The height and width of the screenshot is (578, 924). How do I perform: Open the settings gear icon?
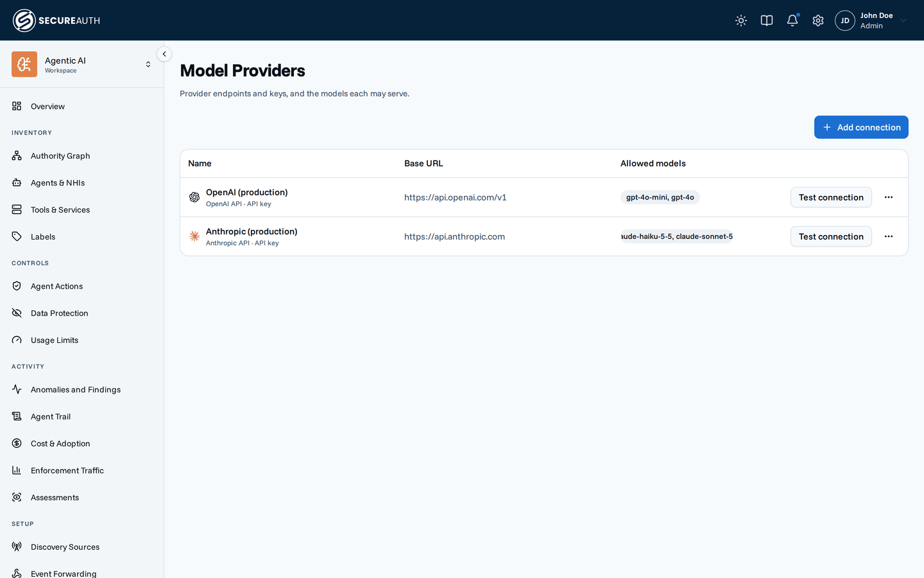[x=818, y=21]
